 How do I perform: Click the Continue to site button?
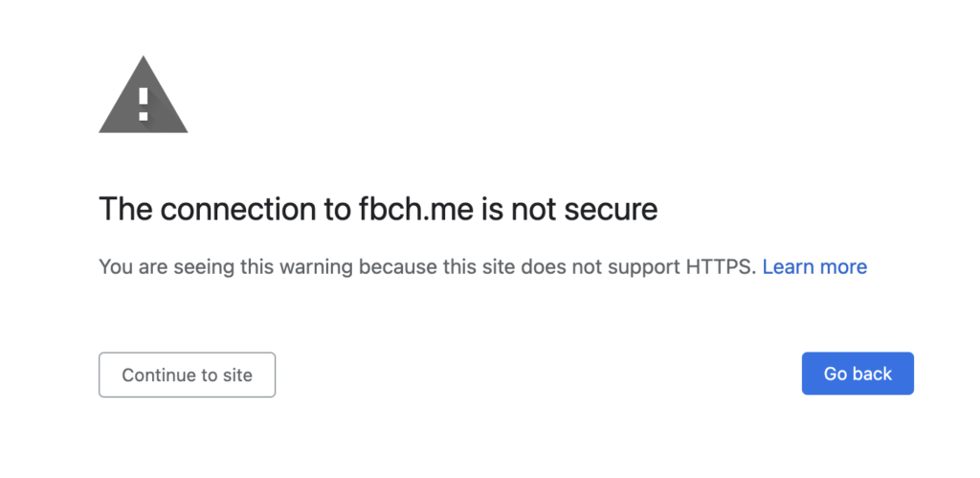point(187,375)
